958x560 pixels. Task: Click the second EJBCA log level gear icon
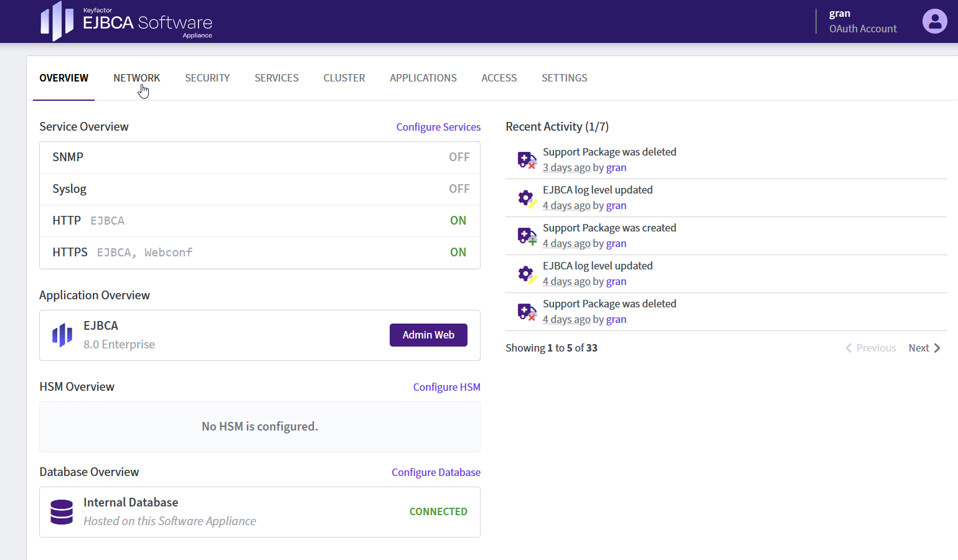tap(527, 274)
